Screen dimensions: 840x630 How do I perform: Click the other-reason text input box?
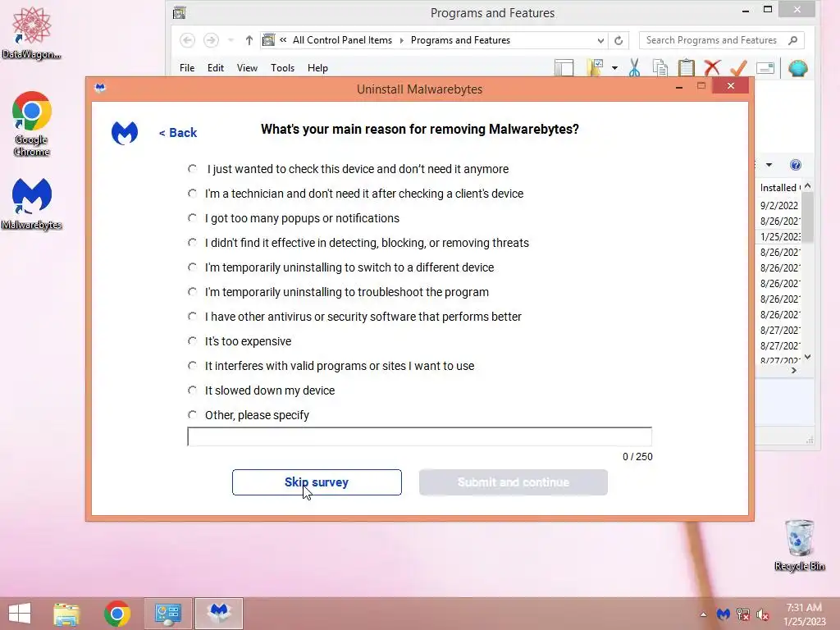coord(419,436)
